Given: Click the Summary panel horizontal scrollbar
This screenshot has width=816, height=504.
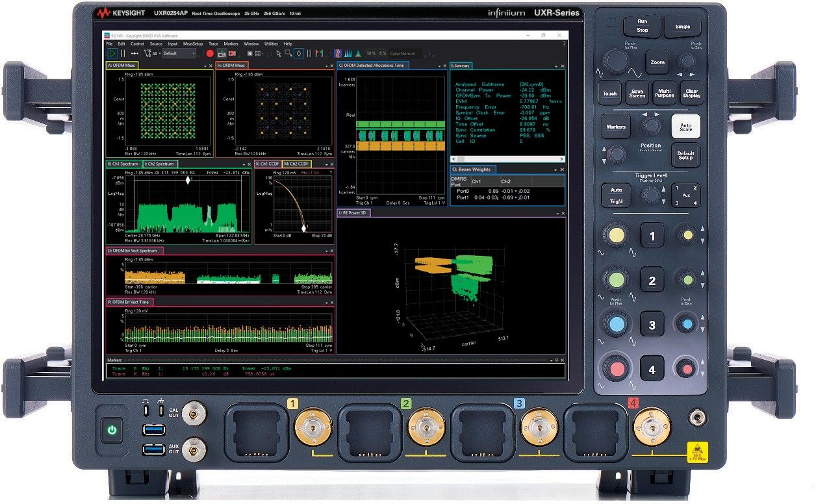Looking at the screenshot, I should [507, 158].
